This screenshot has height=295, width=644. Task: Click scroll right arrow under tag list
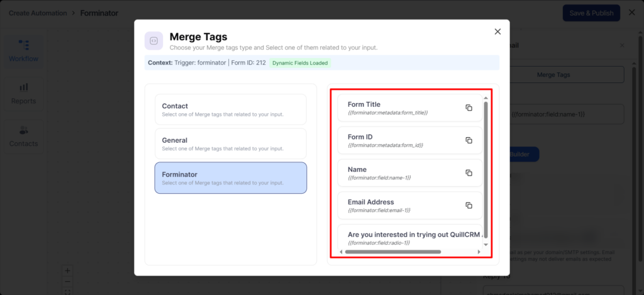pyautogui.click(x=479, y=252)
